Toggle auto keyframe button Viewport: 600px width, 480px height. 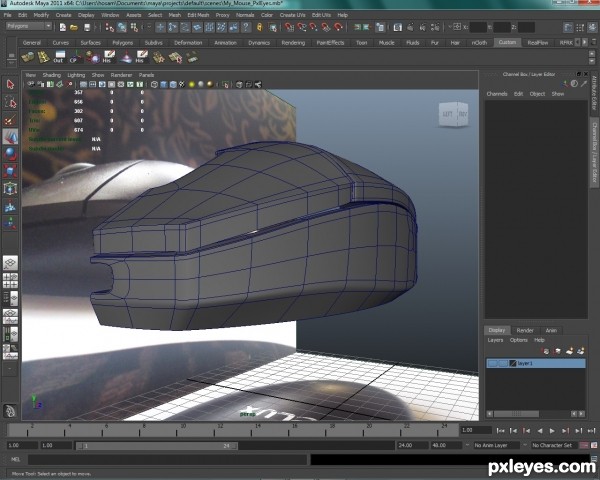pos(585,445)
